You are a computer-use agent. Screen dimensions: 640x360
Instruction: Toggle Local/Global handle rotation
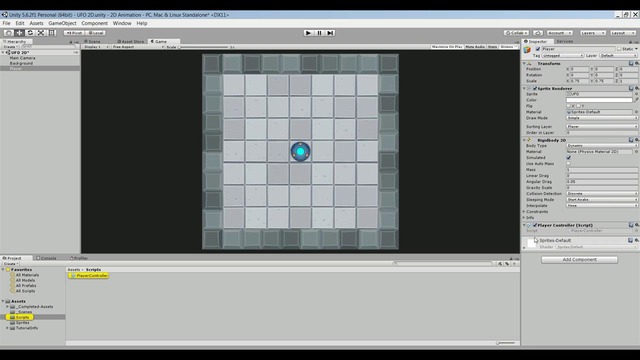pyautogui.click(x=96, y=33)
